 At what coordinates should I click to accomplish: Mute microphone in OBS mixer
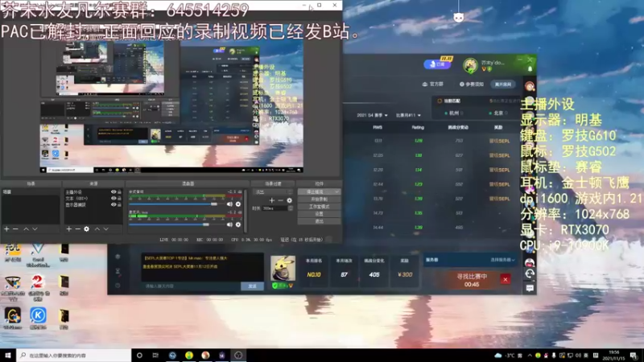pos(229,224)
